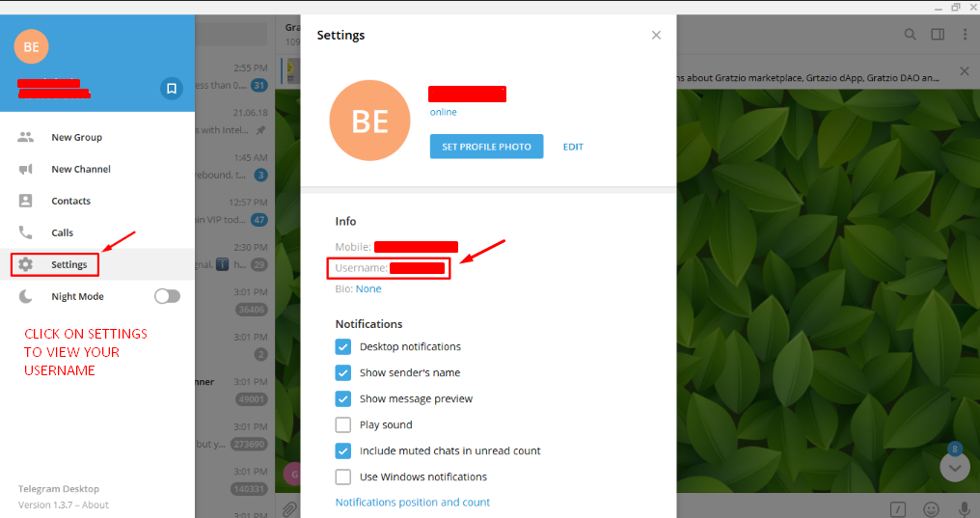Click the Mobile number field
This screenshot has width=980, height=518.
[x=396, y=247]
